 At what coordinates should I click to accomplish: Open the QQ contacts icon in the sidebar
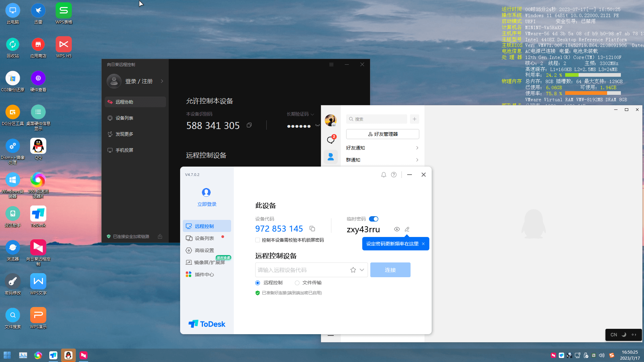[x=331, y=157]
